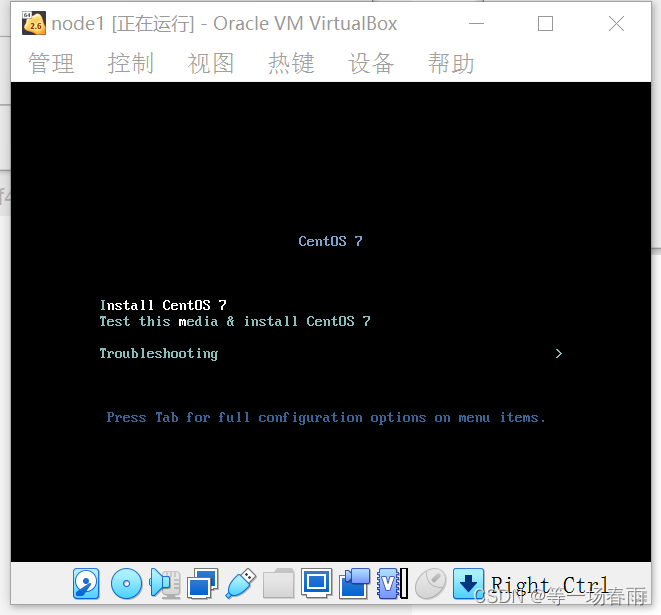The height and width of the screenshot is (615, 661).
Task: Click the recording status icon
Action: [354, 584]
